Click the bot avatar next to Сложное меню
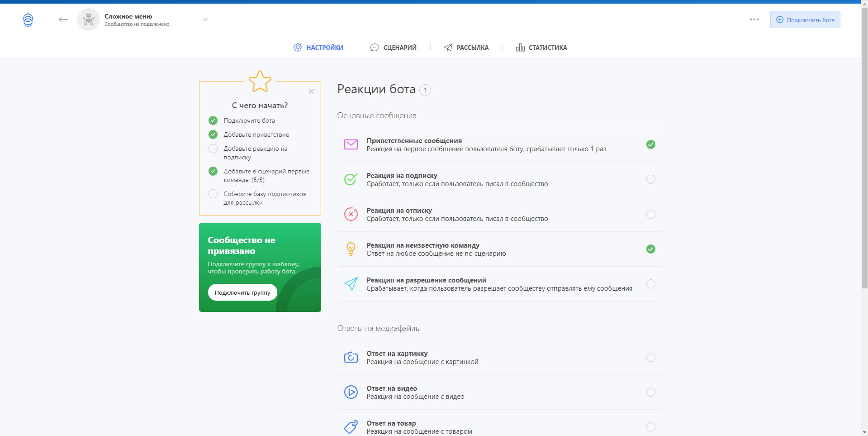868x436 pixels. pyautogui.click(x=89, y=19)
